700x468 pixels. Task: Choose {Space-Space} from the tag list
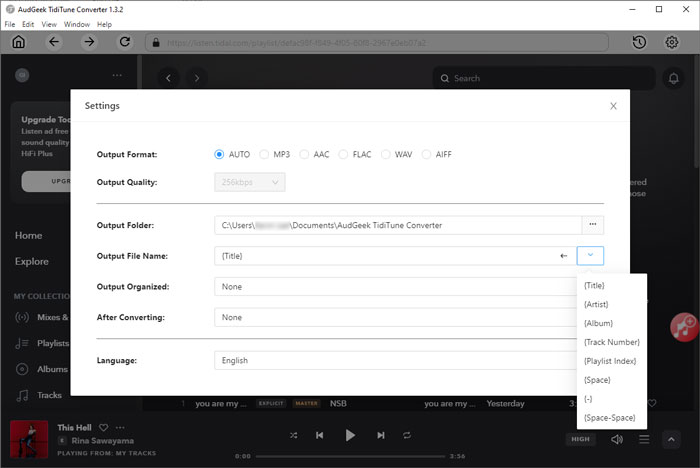(x=612, y=418)
